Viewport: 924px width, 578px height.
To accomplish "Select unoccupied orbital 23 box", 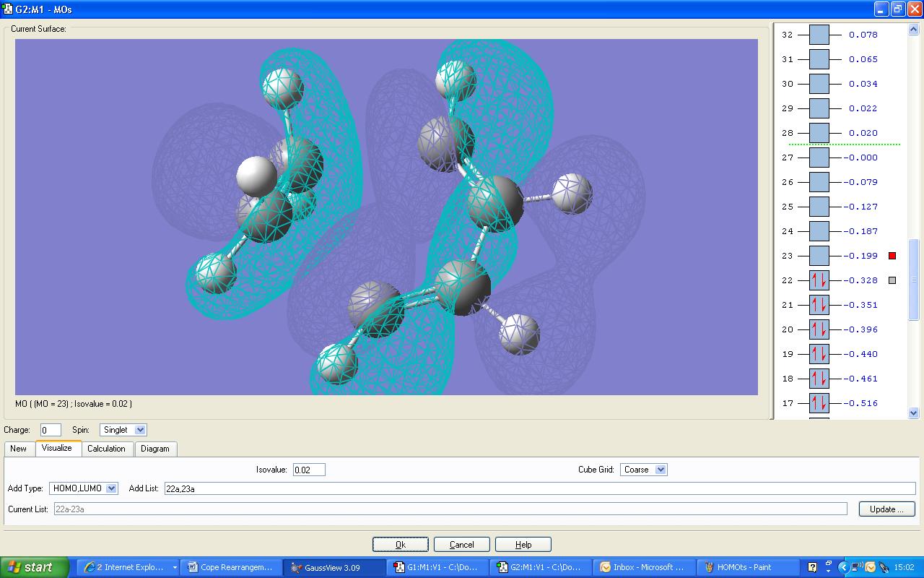I will click(x=819, y=256).
